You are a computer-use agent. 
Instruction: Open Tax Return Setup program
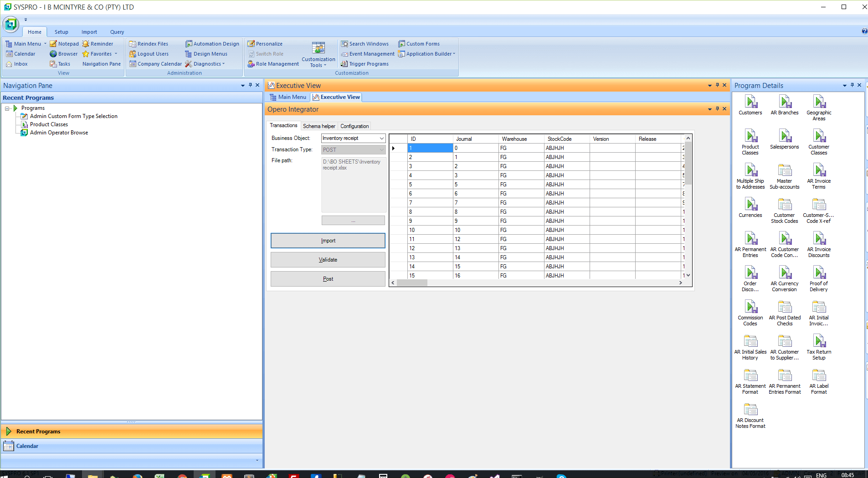819,347
